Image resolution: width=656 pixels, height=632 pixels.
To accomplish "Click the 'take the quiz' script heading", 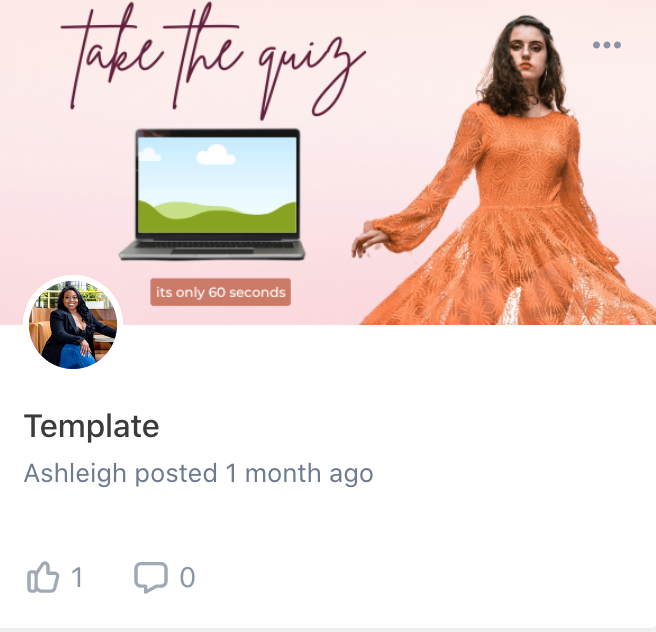I will (213, 61).
